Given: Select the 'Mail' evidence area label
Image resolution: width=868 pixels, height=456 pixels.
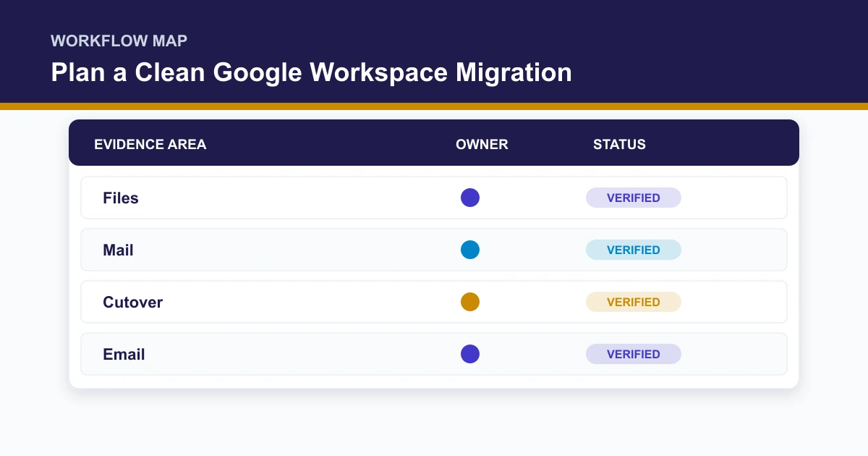Looking at the screenshot, I should pos(118,250).
